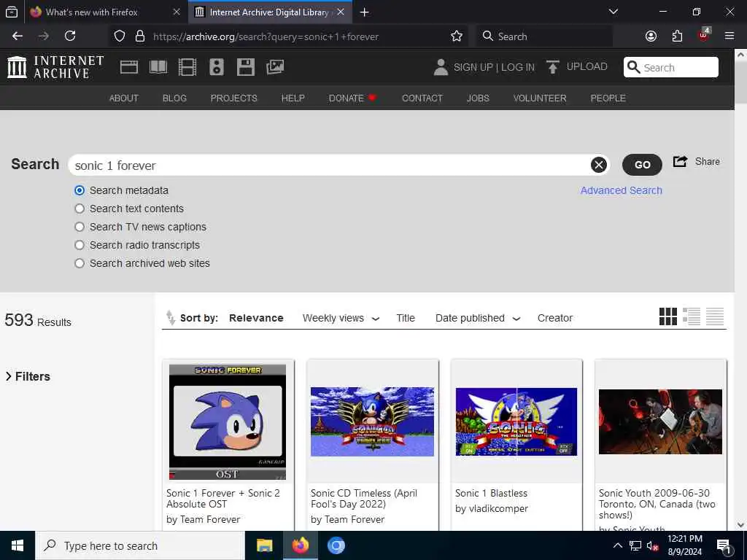Open the Video film strip icon

(187, 67)
